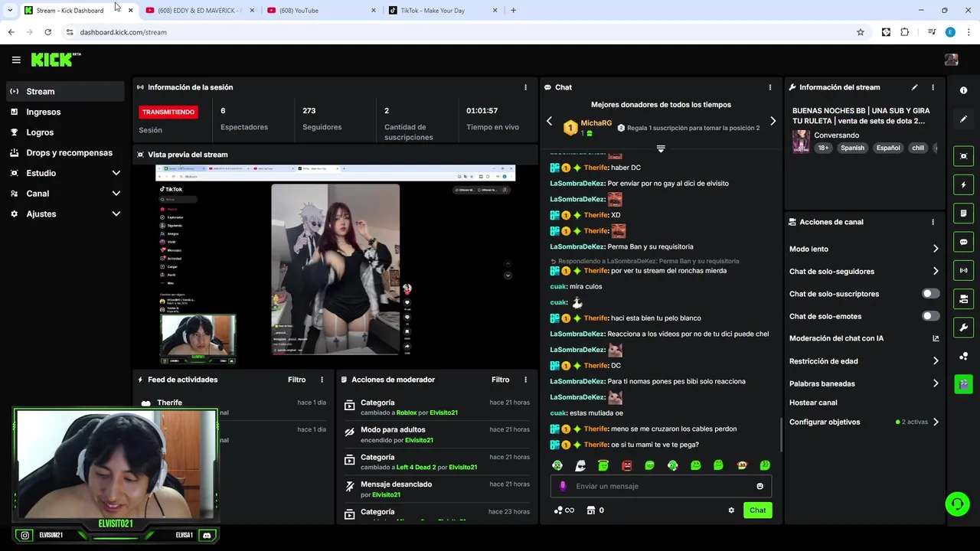The image size is (980, 551).
Task: Open the emoji picker in message box
Action: (x=759, y=486)
